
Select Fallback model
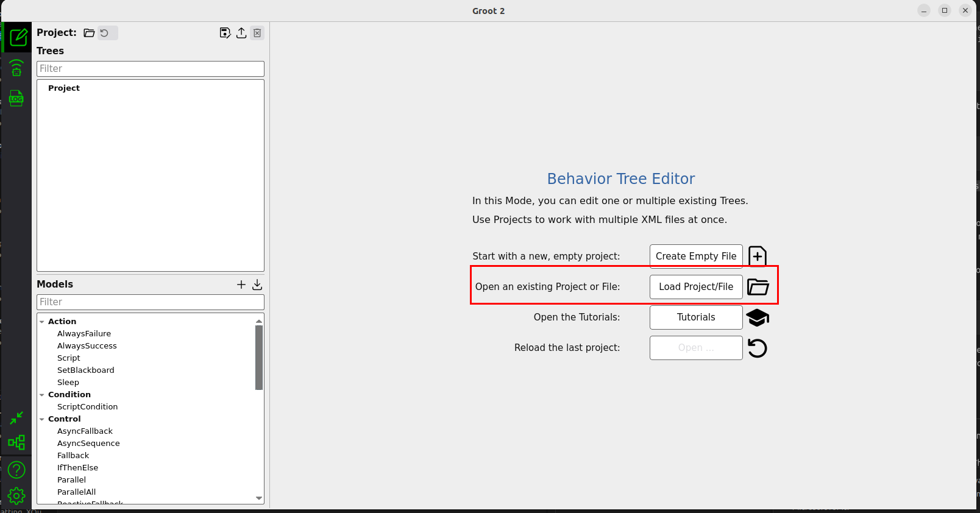[x=73, y=455]
